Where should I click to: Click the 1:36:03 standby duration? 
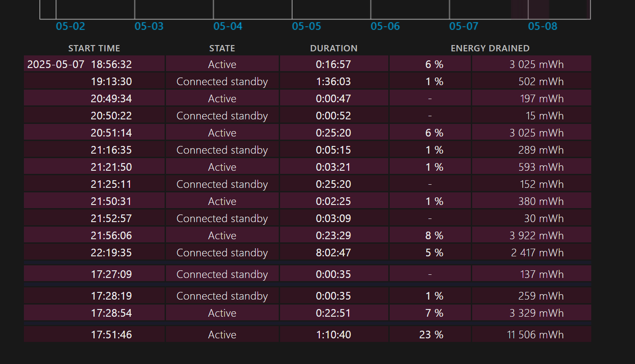pos(333,82)
